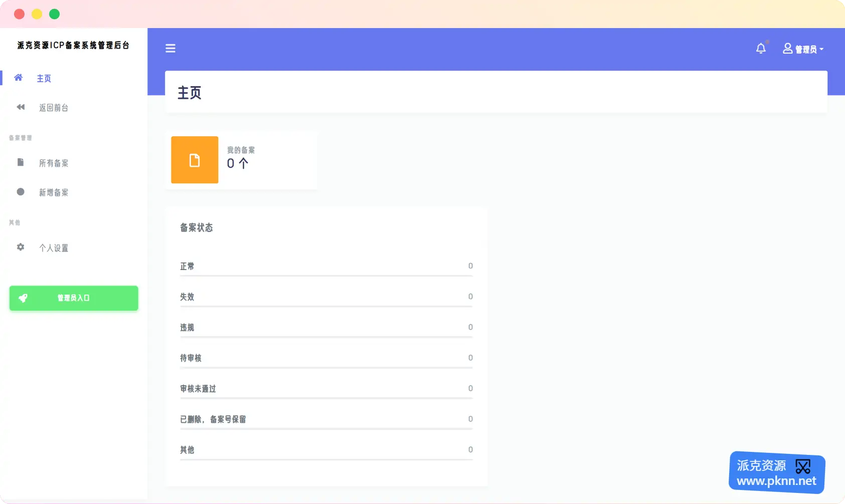Click the gear icon beside 个人设置

pyautogui.click(x=21, y=247)
